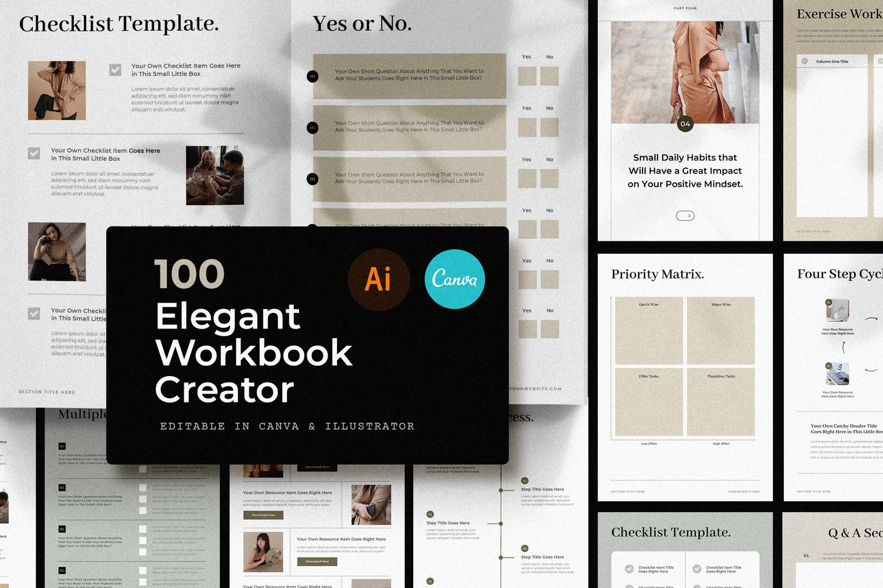This screenshot has height=588, width=883.
Task: Click the step 03 badge on the timeline page
Action: pos(430,515)
